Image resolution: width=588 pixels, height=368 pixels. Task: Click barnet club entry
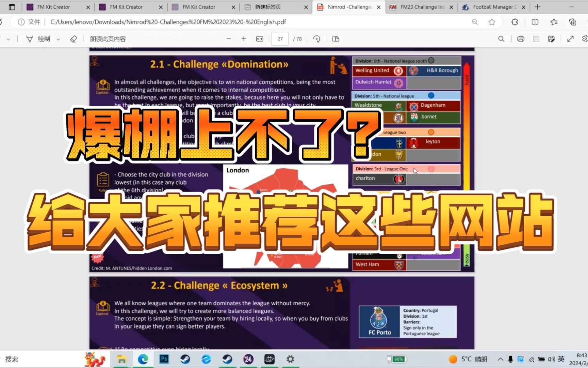[434, 117]
